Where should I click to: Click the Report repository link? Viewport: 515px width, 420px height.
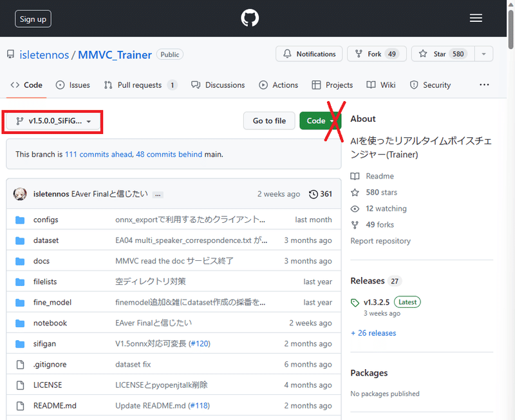[x=380, y=241]
